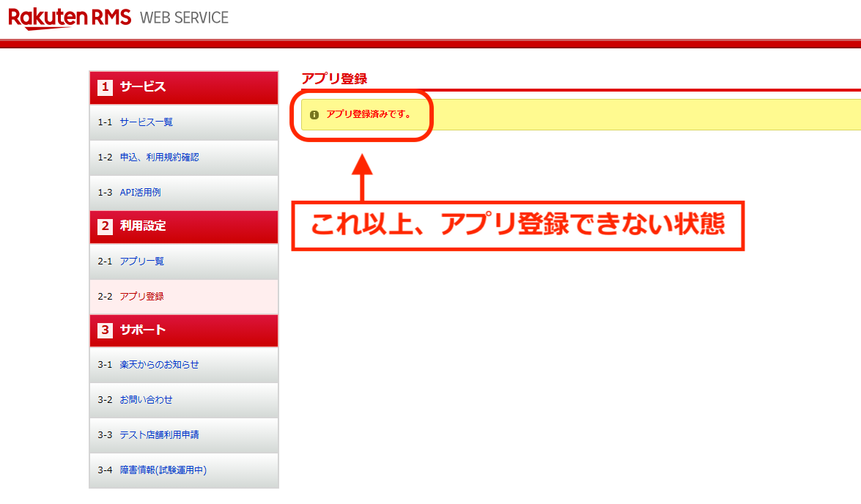Click the WEB SERVICE header text
The height and width of the screenshot is (504, 861).
(x=184, y=18)
